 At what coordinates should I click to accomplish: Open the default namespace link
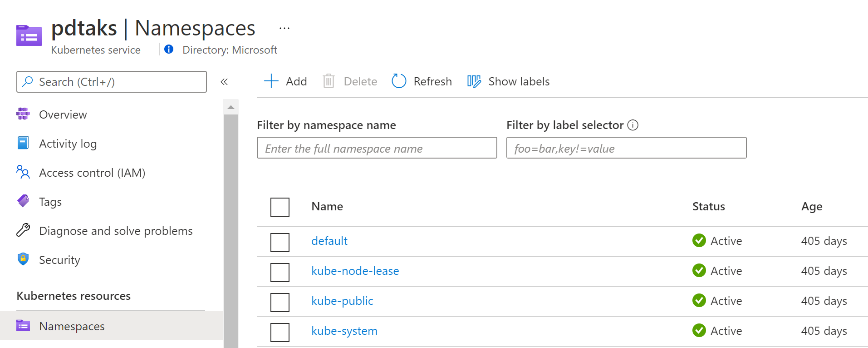point(329,241)
